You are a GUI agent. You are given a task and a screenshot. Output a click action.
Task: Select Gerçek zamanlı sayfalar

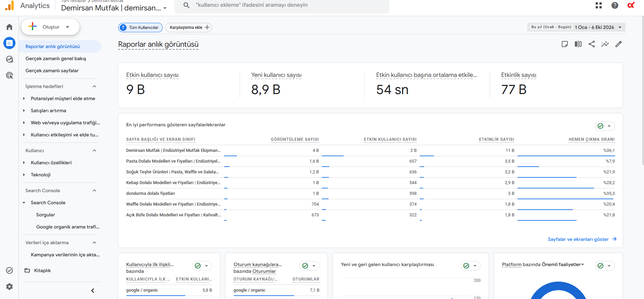pyautogui.click(x=52, y=71)
